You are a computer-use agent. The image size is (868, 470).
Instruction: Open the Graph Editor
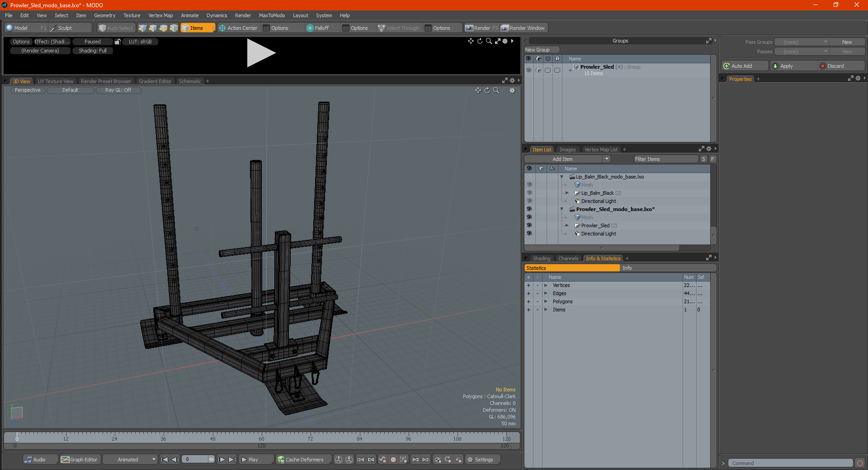tap(80, 460)
